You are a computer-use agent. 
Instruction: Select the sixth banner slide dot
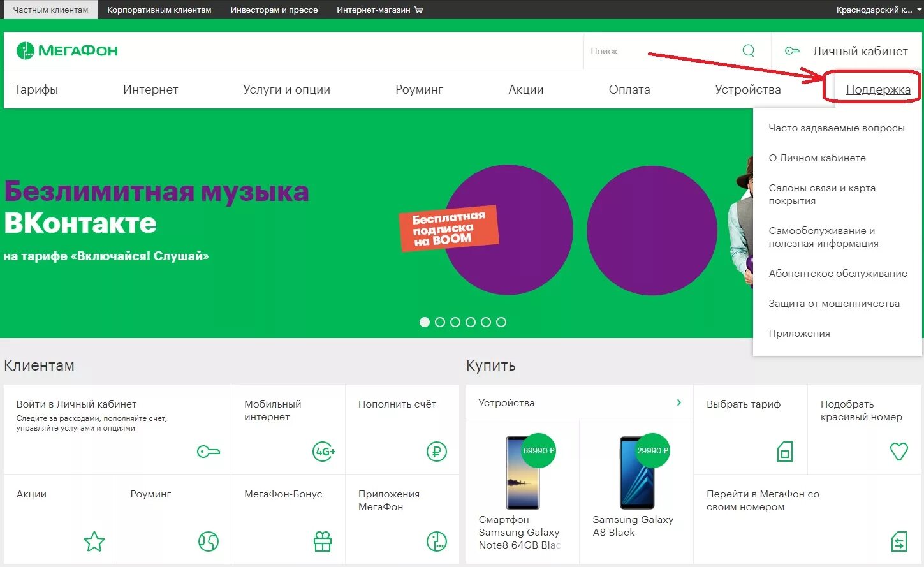501,322
